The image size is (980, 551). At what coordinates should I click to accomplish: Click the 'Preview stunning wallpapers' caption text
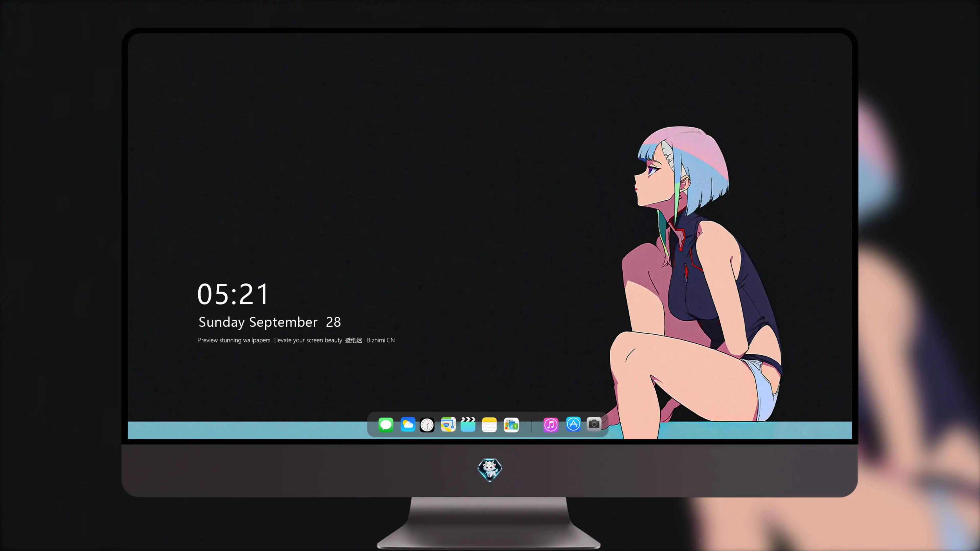click(234, 340)
